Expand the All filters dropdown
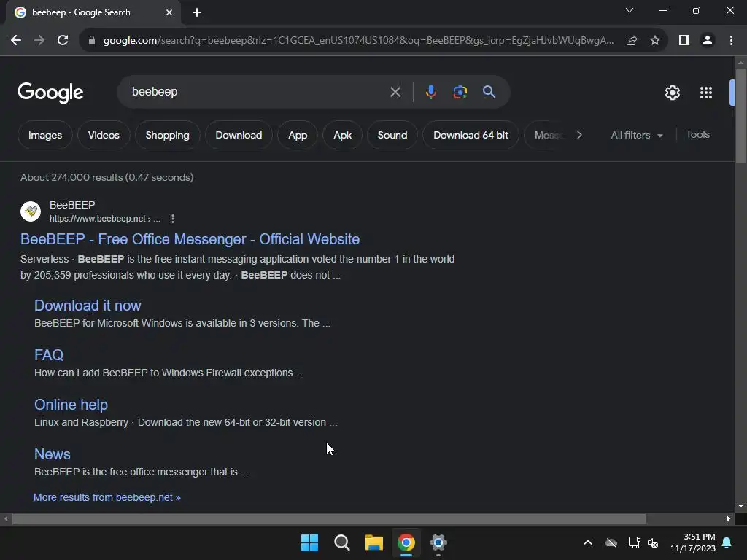This screenshot has width=747, height=560. 637,135
